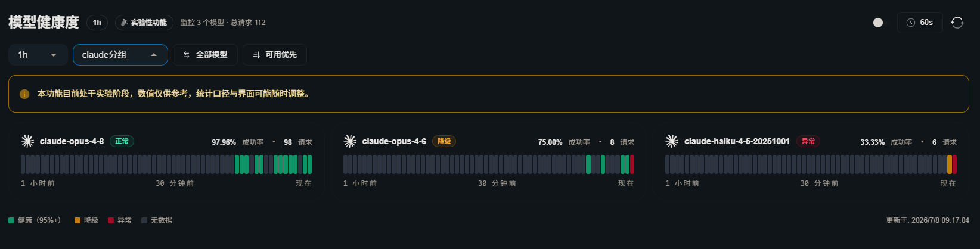
Task: Click the 正常 status tag on claude-opus-4-8
Action: (x=122, y=141)
